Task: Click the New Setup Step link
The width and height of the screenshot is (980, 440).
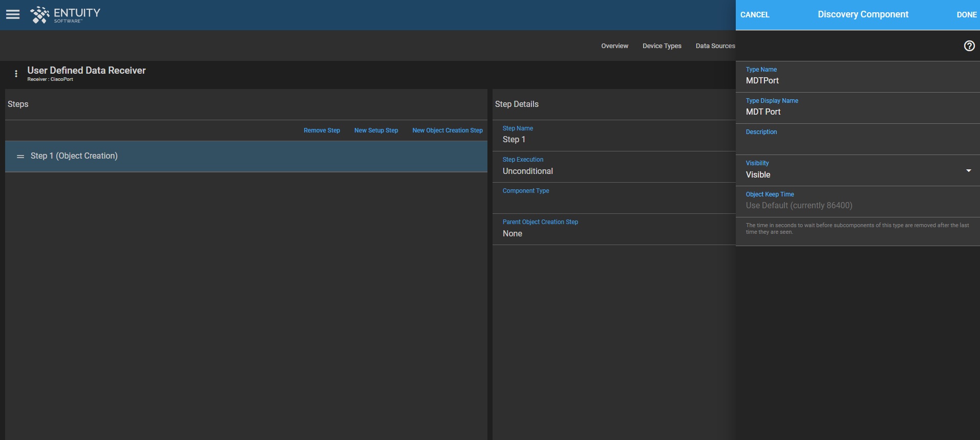Action: pyautogui.click(x=376, y=130)
